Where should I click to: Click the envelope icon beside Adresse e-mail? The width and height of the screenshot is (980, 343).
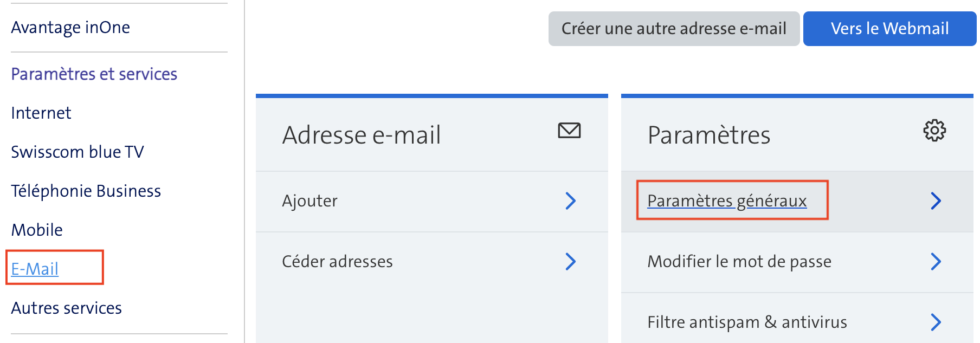pyautogui.click(x=569, y=131)
